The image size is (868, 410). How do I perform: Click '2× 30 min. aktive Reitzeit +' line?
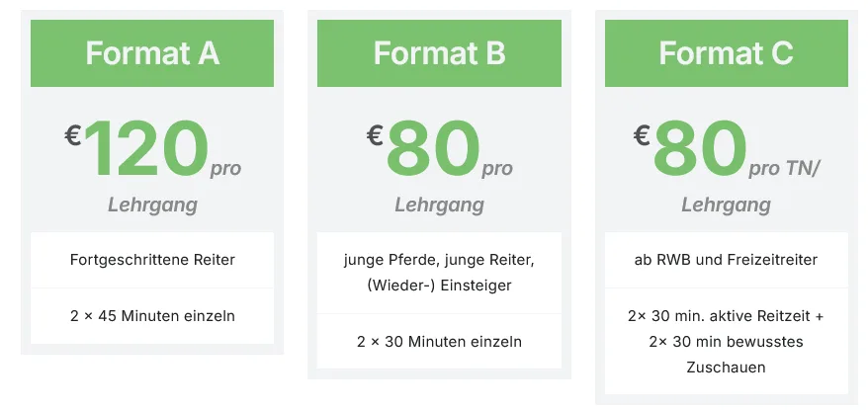pyautogui.click(x=726, y=316)
